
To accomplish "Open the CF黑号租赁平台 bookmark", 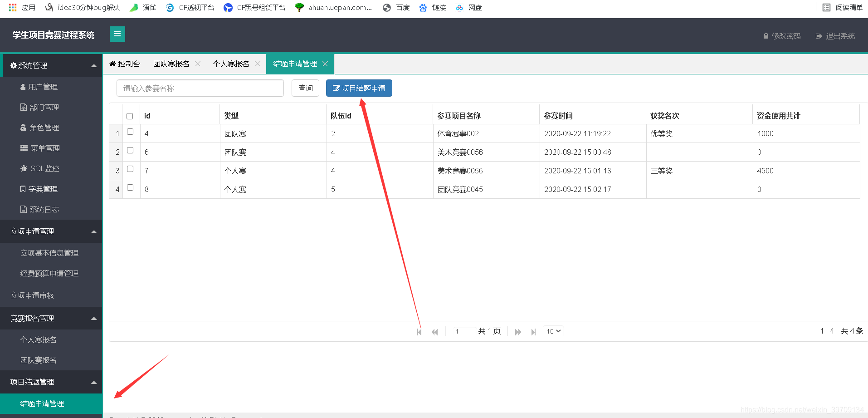I will pyautogui.click(x=254, y=8).
